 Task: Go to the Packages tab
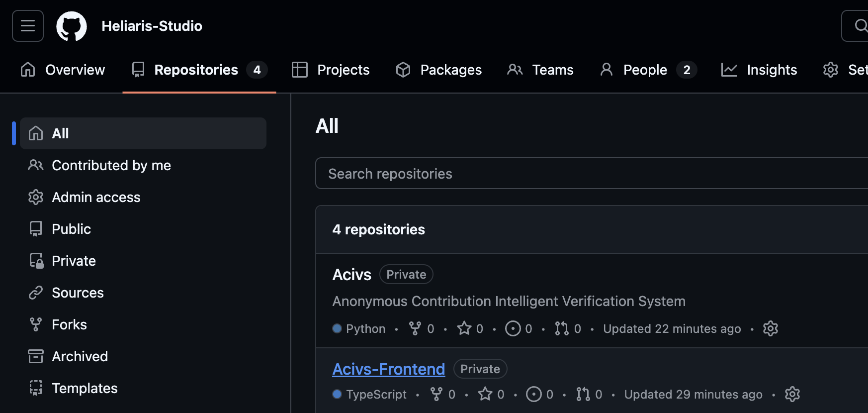[x=438, y=70]
